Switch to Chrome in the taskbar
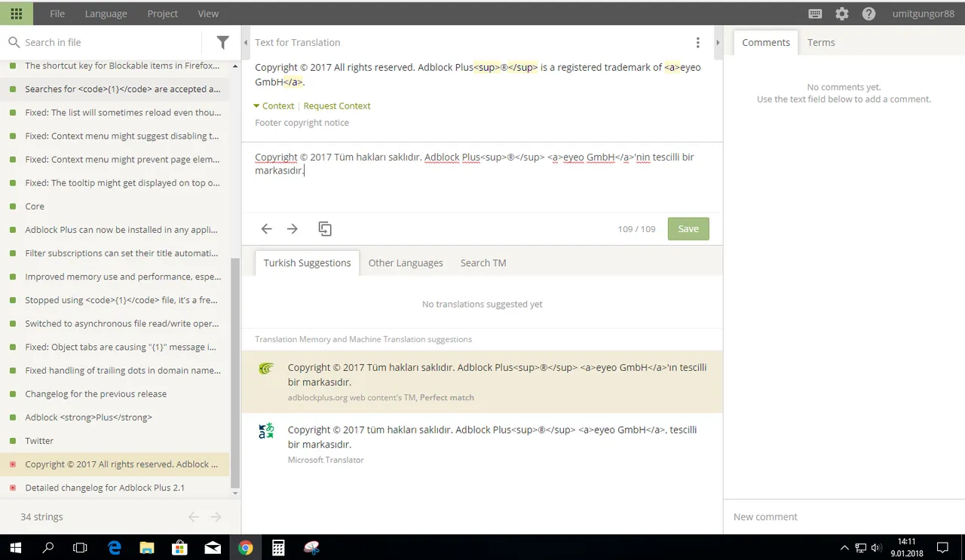 click(x=245, y=547)
